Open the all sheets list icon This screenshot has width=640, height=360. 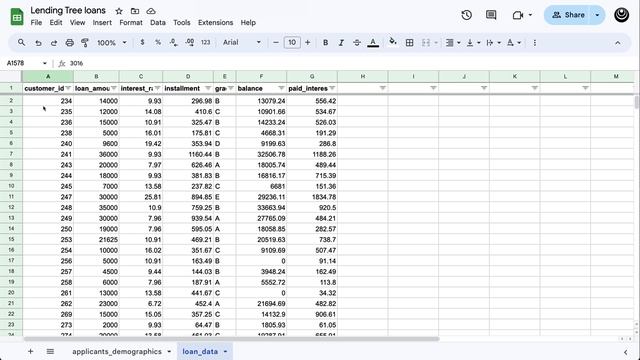click(x=50, y=351)
